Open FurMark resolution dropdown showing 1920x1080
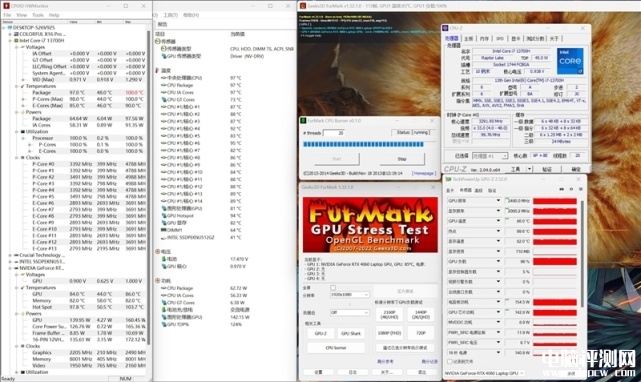Viewport: 641px width, 382px height. pos(350,294)
